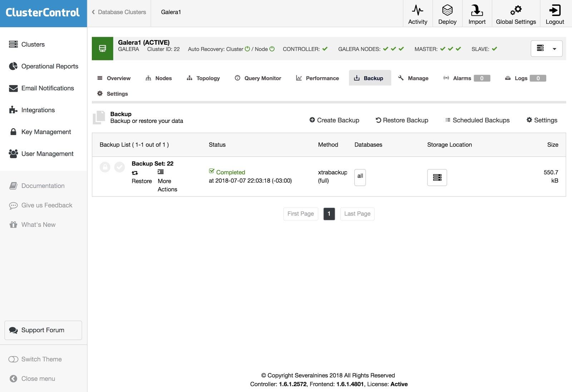This screenshot has height=392, width=572.
Task: Click the Operational Reports pie chart icon
Action: [13, 66]
